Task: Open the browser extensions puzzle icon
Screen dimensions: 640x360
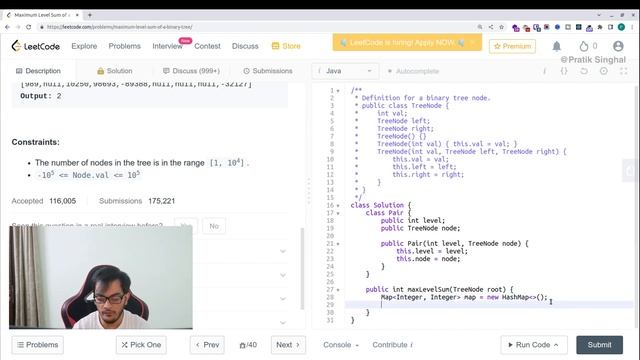Action: coord(600,27)
